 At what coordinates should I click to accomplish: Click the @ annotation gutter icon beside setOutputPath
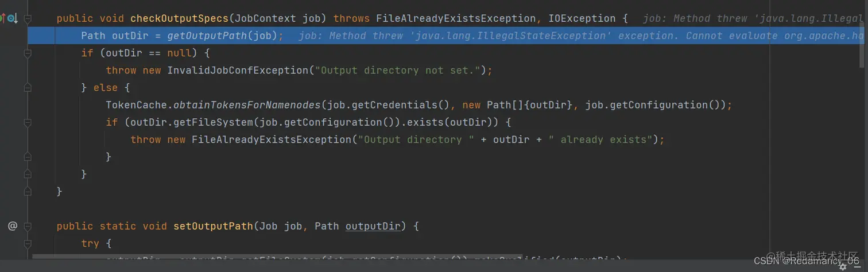pos(12,226)
